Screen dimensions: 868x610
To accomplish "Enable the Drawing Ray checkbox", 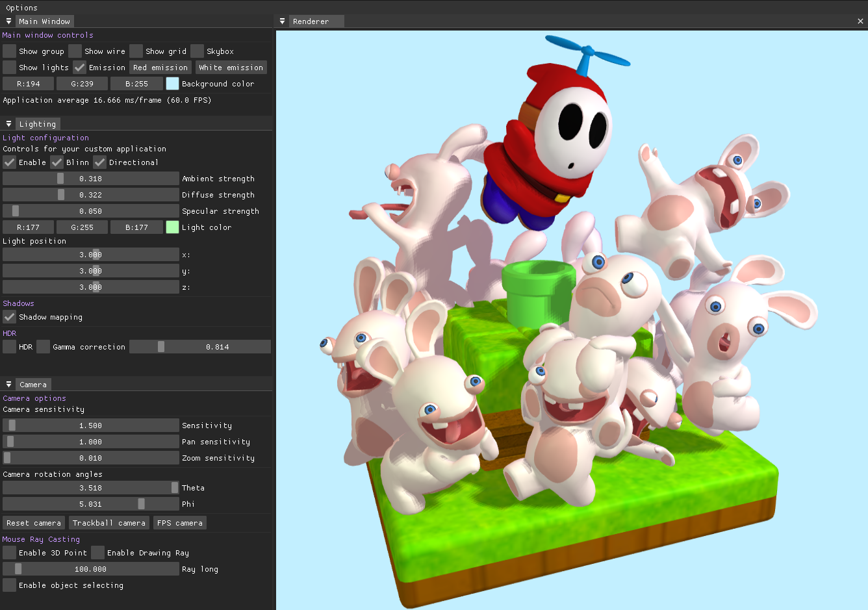I will (97, 553).
